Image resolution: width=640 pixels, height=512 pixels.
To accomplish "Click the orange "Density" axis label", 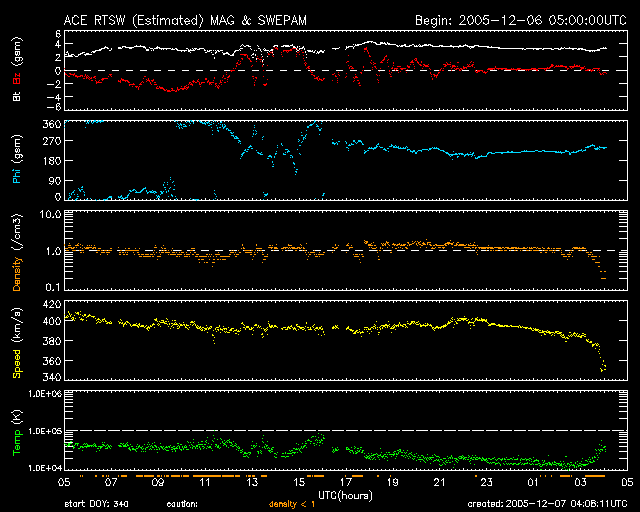I will pyautogui.click(x=17, y=274).
